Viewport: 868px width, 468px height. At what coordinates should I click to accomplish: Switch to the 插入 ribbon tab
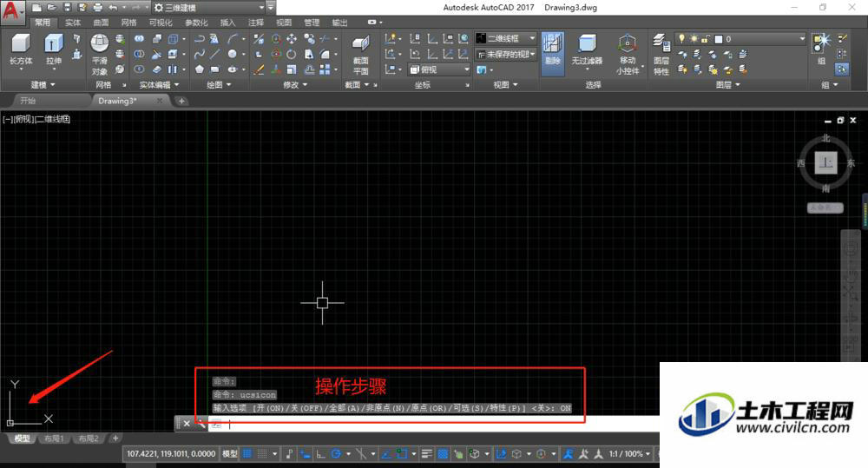(227, 23)
